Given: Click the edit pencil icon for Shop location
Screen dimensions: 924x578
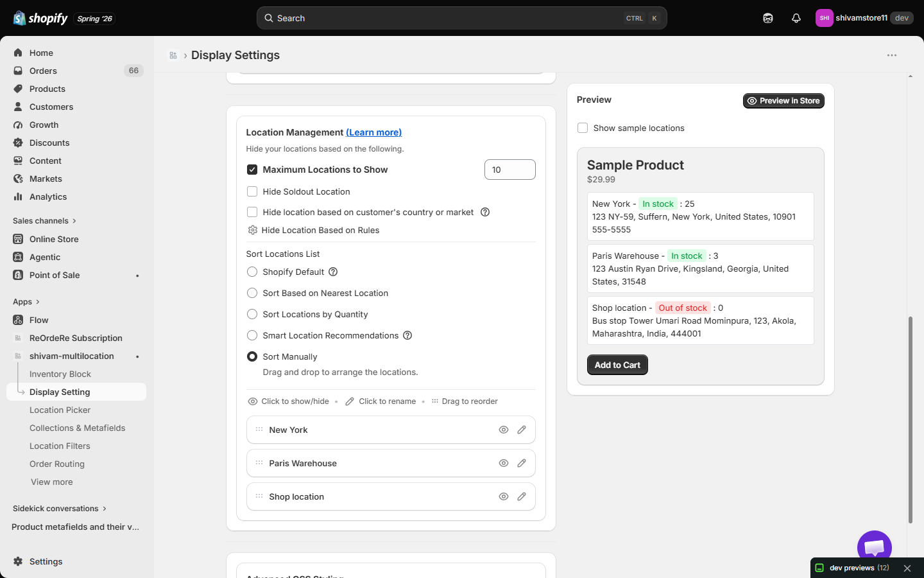Looking at the screenshot, I should point(522,496).
